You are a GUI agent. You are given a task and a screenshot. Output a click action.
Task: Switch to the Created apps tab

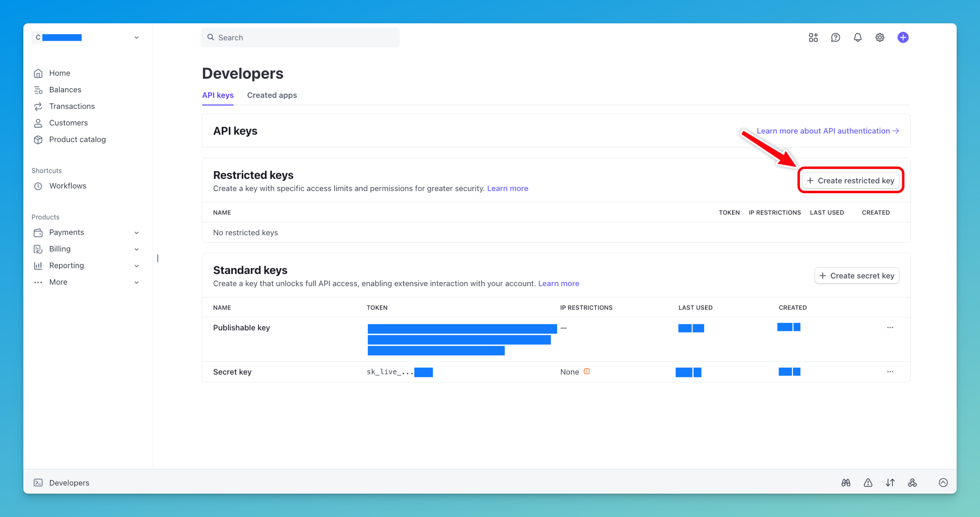[272, 95]
